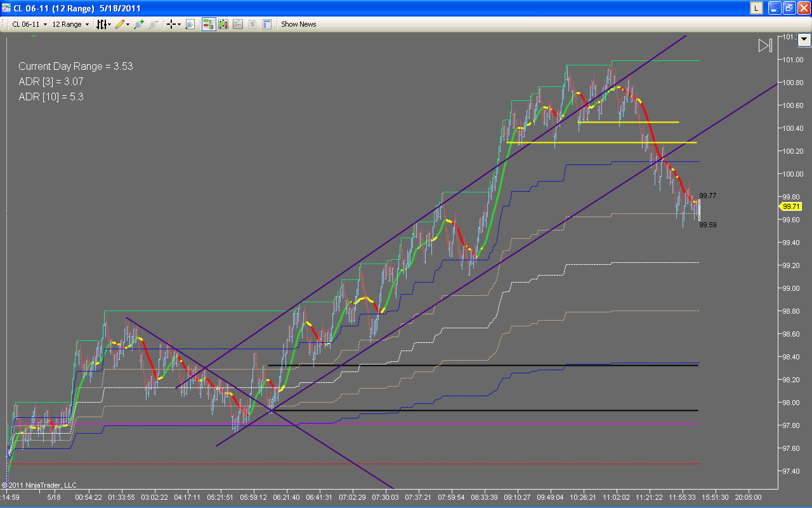Click the 20:05:00 time axis label
Viewport: 812px width, 508px height.
tap(747, 497)
